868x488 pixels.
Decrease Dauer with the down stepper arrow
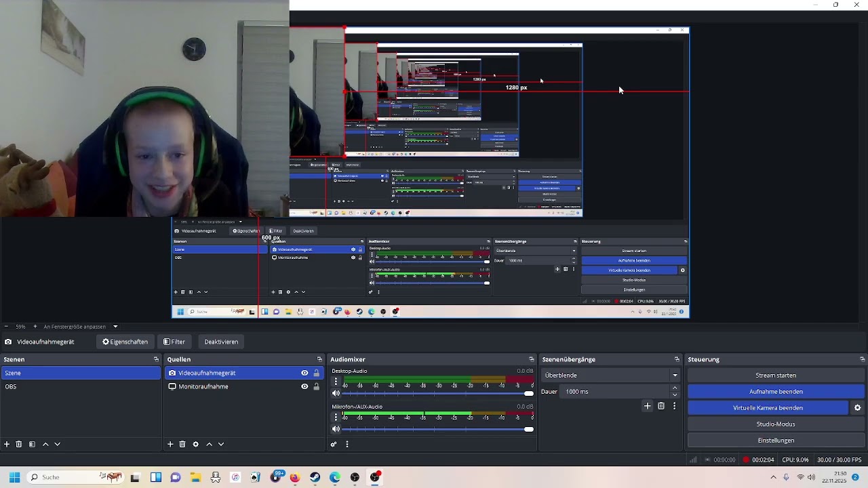coord(674,394)
